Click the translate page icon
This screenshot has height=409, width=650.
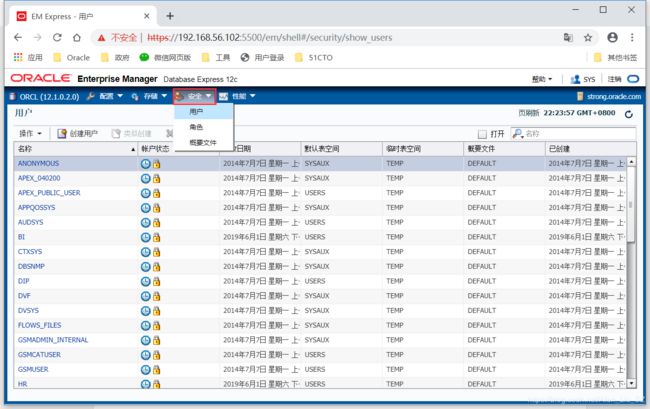[x=568, y=38]
